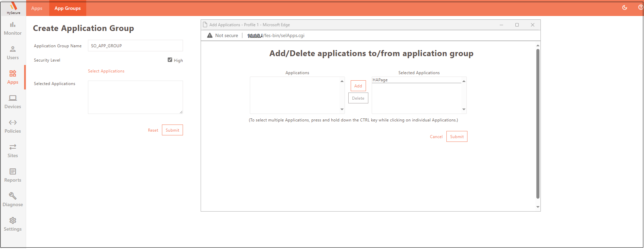Image resolution: width=644 pixels, height=249 pixels.
Task: Uncheck the High security level checkbox
Action: 170,60
